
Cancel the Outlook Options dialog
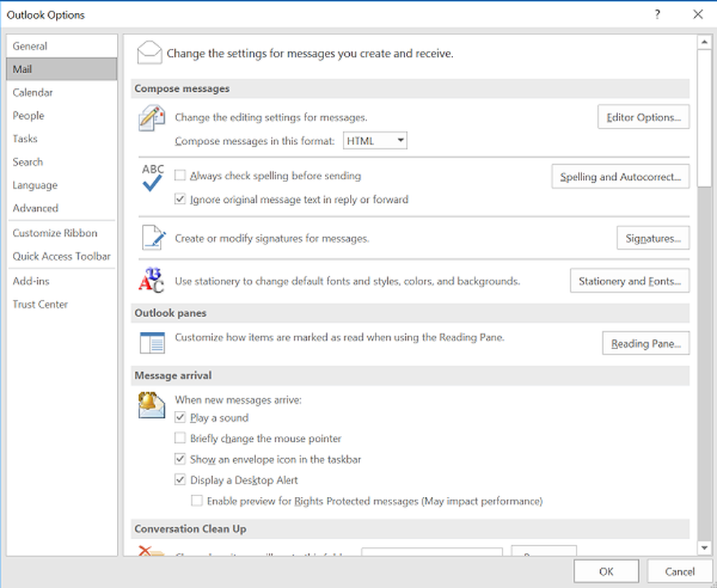680,572
